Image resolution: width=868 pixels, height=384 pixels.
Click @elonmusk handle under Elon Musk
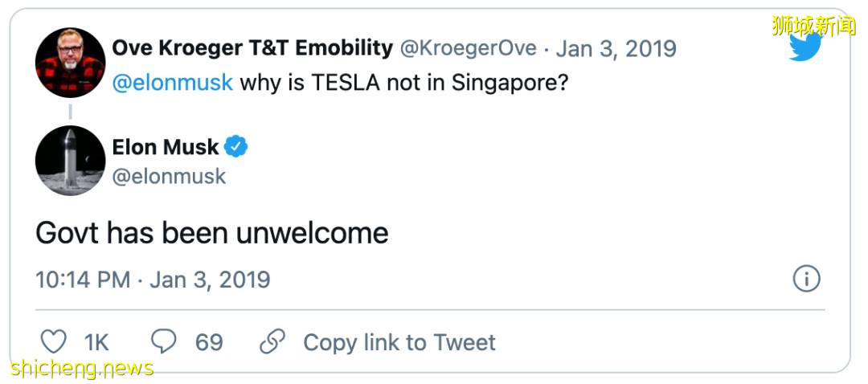(x=169, y=176)
